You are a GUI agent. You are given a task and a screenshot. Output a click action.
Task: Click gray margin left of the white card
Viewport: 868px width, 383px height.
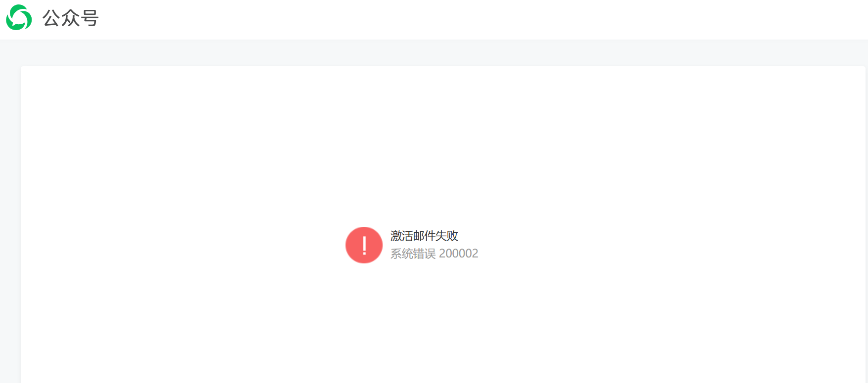click(10, 222)
